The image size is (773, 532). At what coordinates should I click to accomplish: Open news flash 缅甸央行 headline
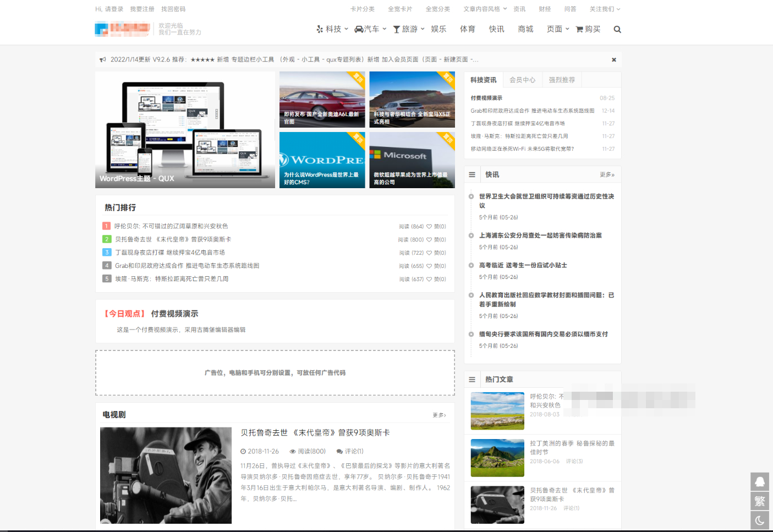(543, 334)
